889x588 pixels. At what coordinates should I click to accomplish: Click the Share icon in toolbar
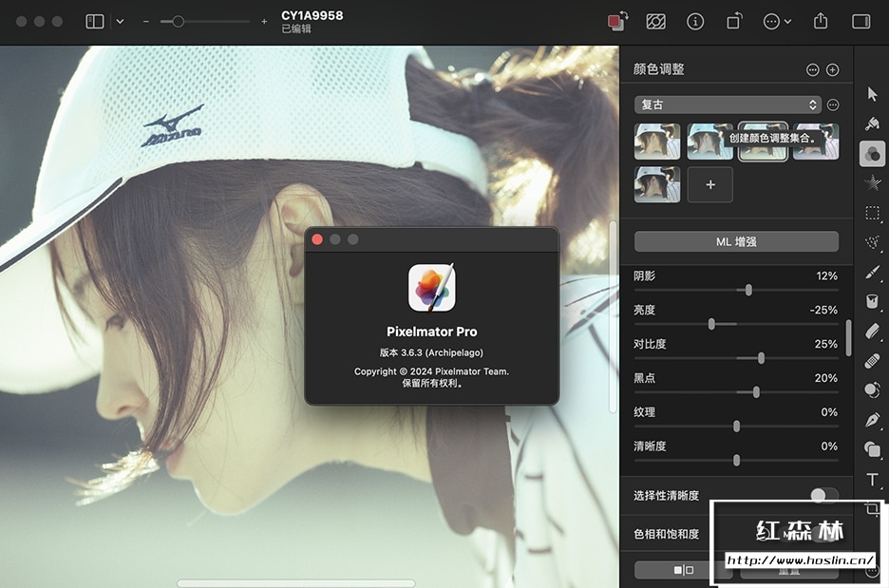click(821, 21)
